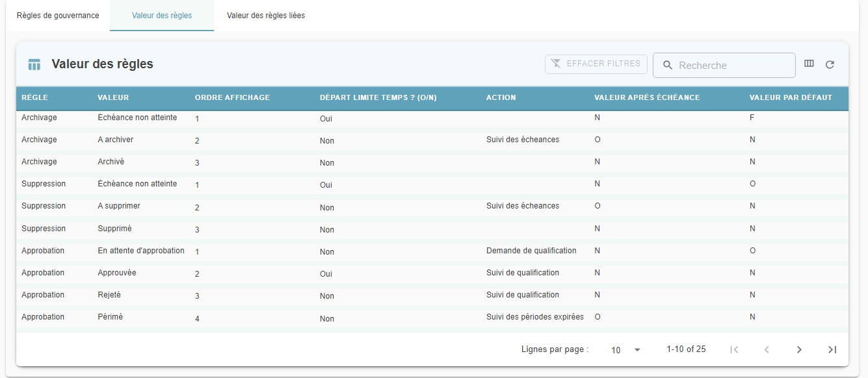
Task: Click the Approuvée value cell
Action: [117, 273]
